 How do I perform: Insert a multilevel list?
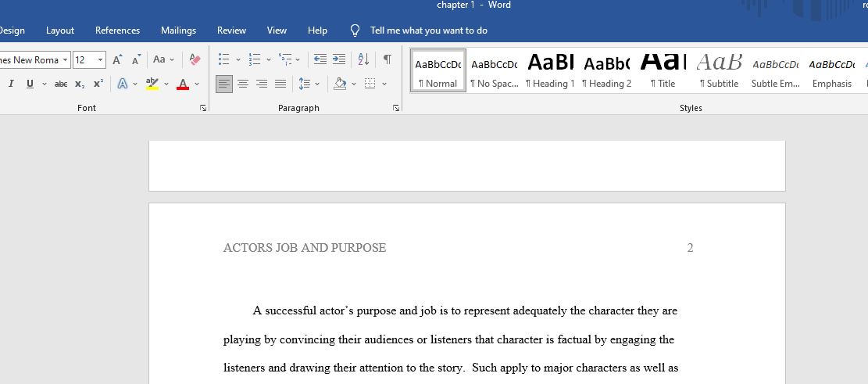(285, 59)
